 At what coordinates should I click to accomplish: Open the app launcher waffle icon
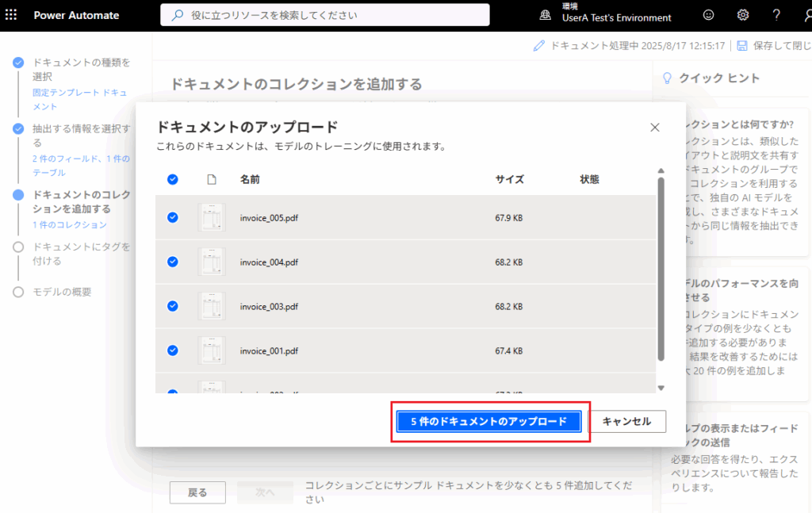click(x=11, y=14)
